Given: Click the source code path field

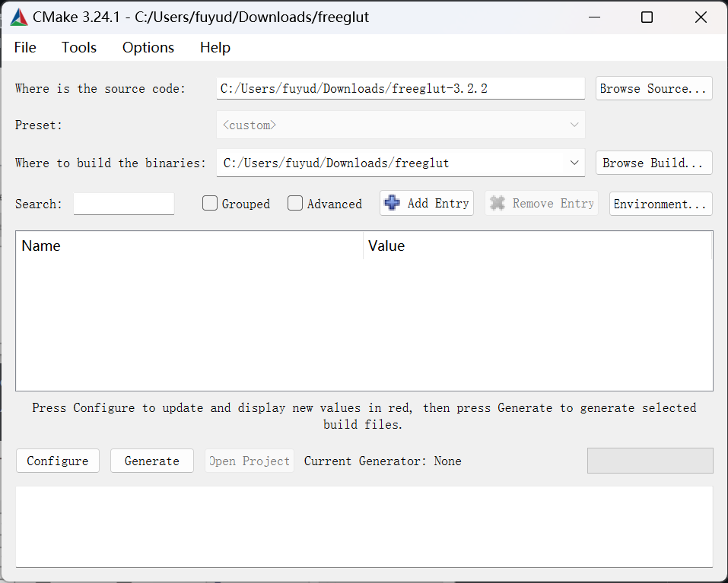Looking at the screenshot, I should 400,88.
